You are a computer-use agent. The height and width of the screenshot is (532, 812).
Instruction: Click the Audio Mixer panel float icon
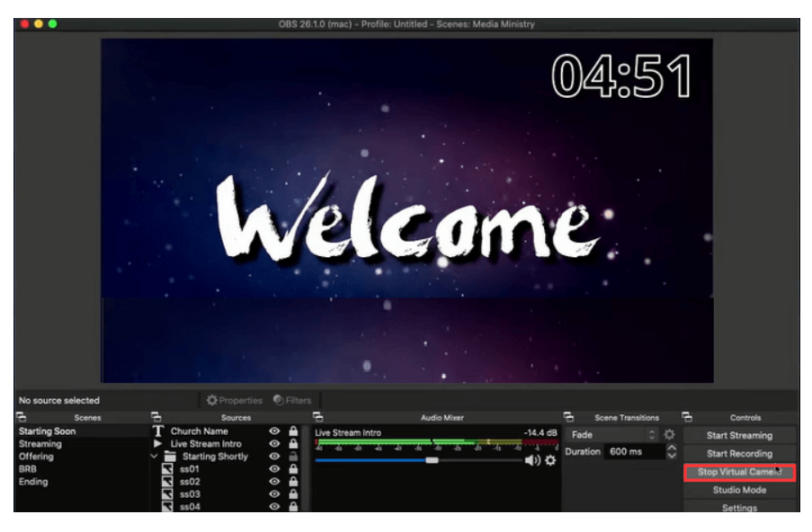[318, 417]
